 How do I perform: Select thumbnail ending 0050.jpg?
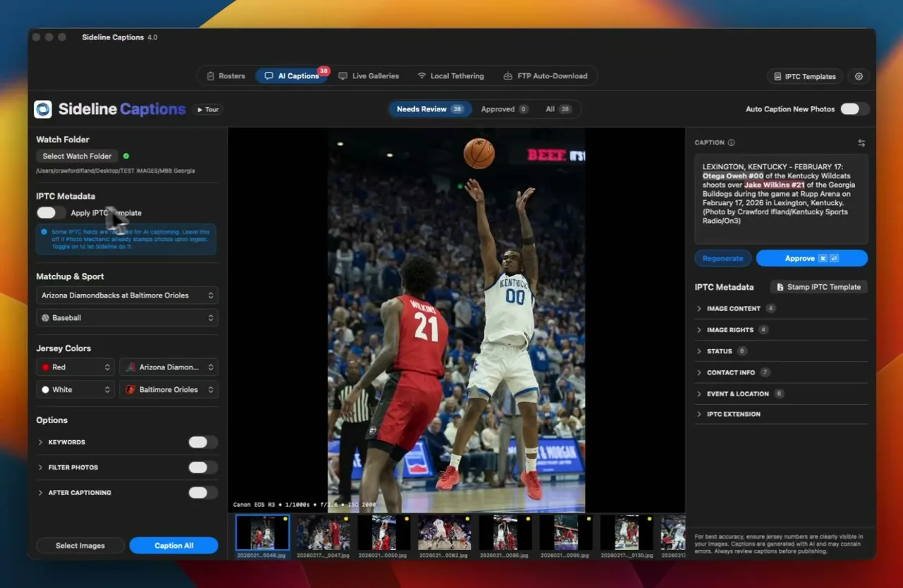(x=384, y=532)
